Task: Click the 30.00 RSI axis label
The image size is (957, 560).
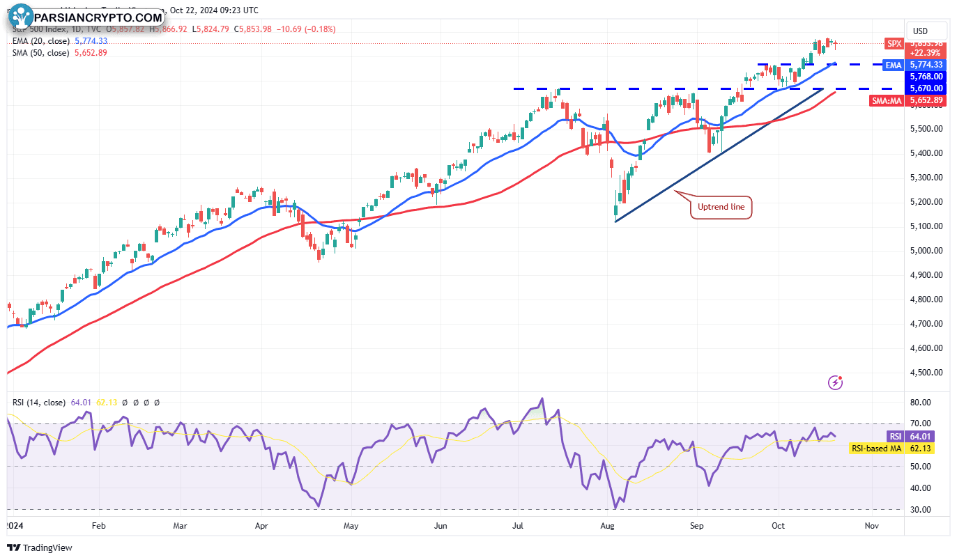Action: pos(921,510)
